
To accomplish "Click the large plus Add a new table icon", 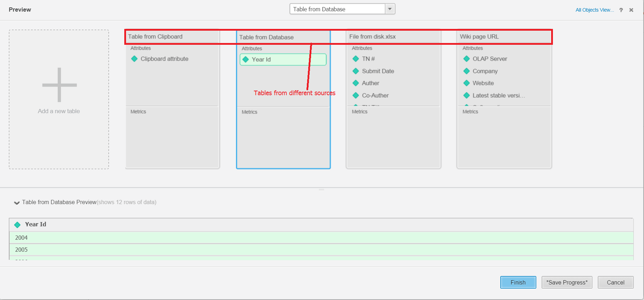I will click(59, 85).
